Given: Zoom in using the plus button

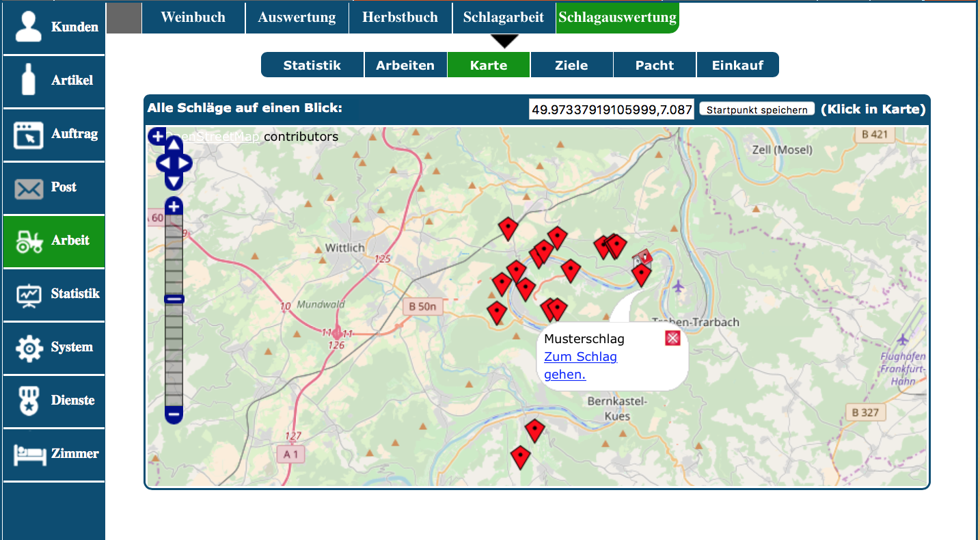Looking at the screenshot, I should click(x=174, y=206).
